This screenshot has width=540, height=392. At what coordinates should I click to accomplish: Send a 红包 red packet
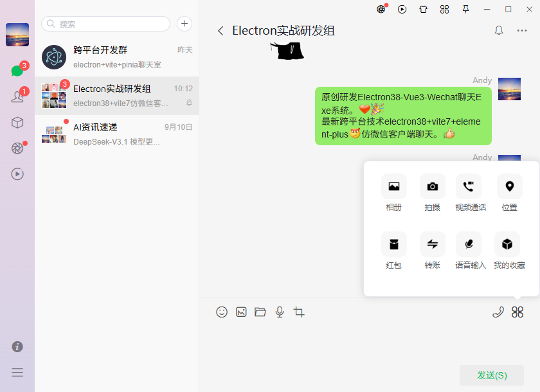click(x=394, y=251)
